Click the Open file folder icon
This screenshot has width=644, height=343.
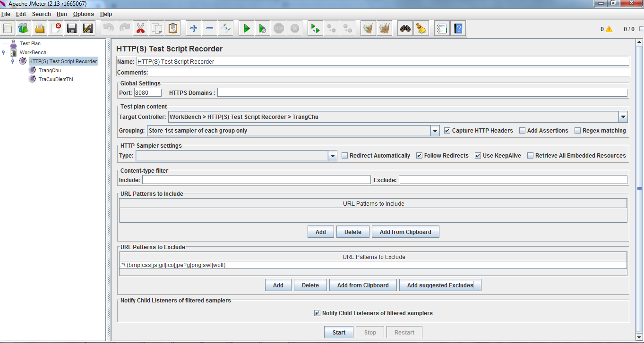coord(40,28)
